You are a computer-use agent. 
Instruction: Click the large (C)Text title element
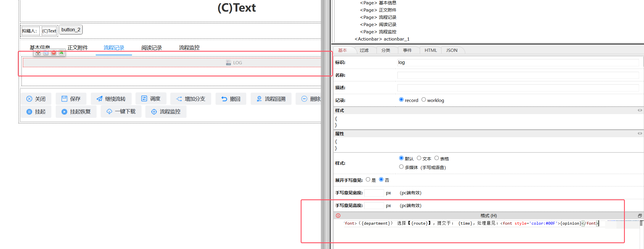237,8
